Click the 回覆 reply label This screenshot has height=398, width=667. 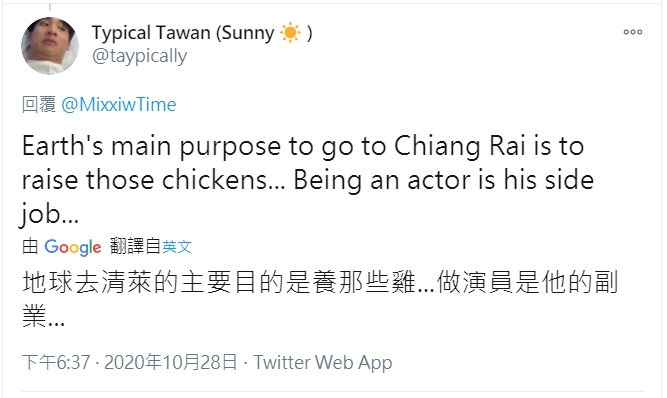[x=39, y=105]
